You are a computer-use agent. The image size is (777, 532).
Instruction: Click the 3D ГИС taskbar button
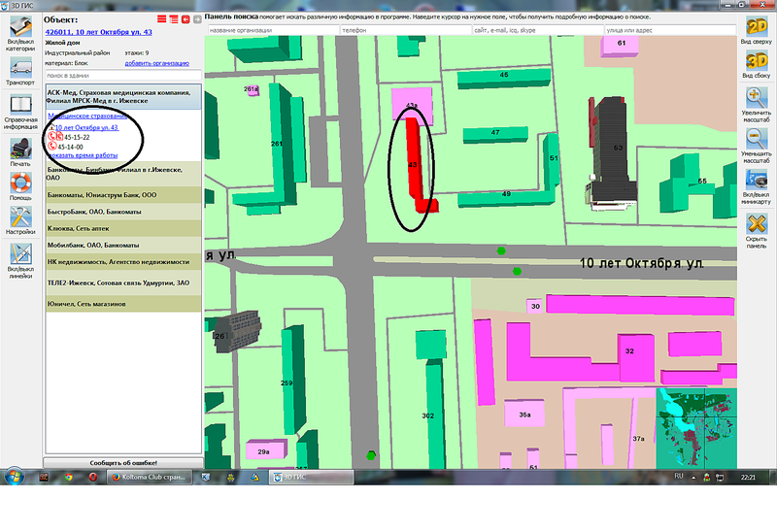(x=311, y=477)
